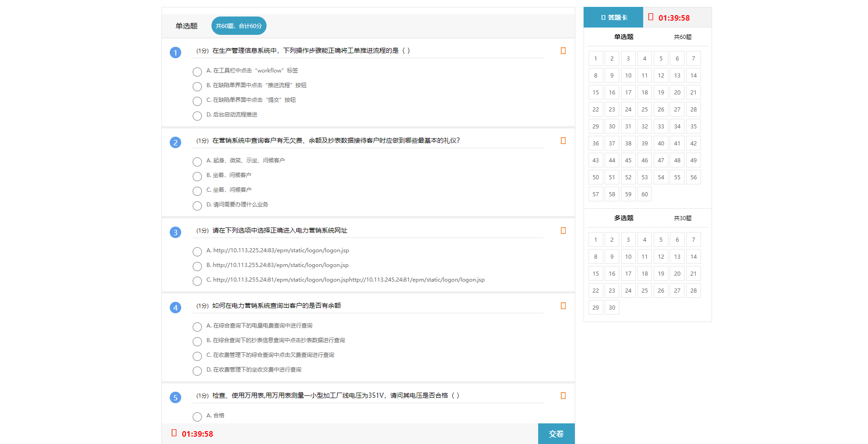Pick option D 请问需要办理什么业务

tap(197, 205)
